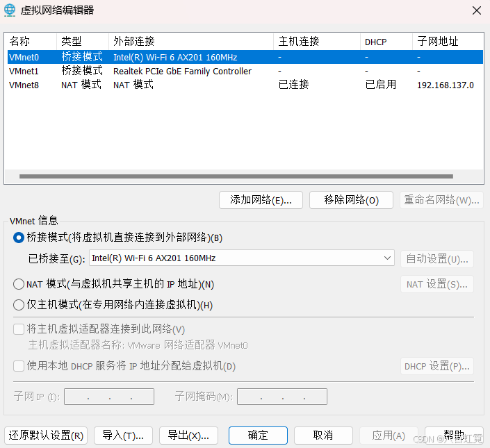490x448 pixels.
Task: Select the VMnet1 row
Action: pos(245,71)
